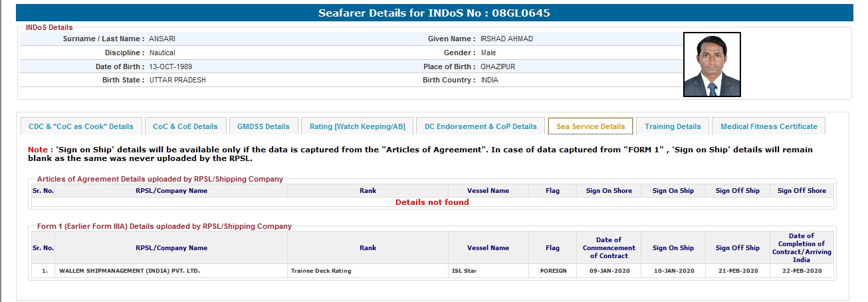Click the 10-JAN-2020 sign on ship date
868x302 pixels.
pos(673,271)
